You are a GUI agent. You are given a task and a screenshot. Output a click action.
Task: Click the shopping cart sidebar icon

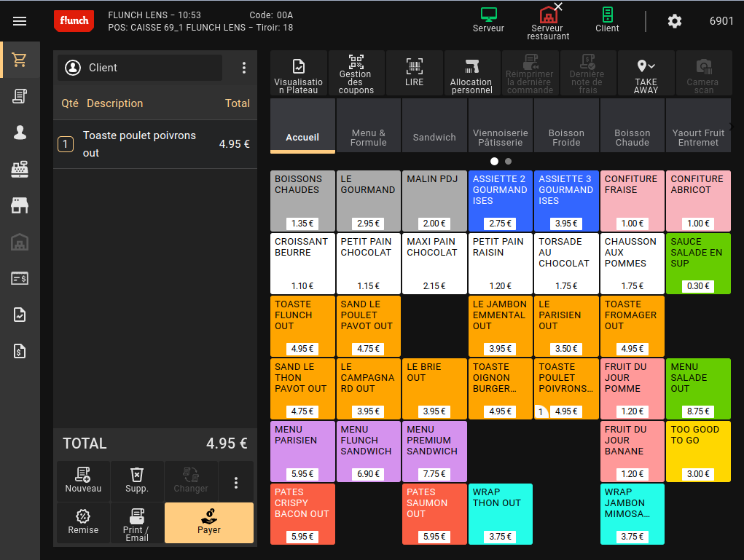click(20, 60)
